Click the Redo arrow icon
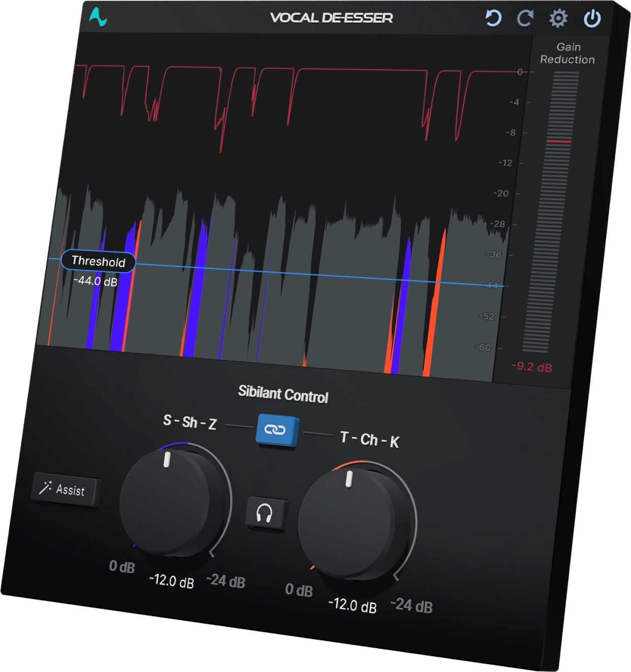This screenshot has width=631, height=672. tap(525, 19)
